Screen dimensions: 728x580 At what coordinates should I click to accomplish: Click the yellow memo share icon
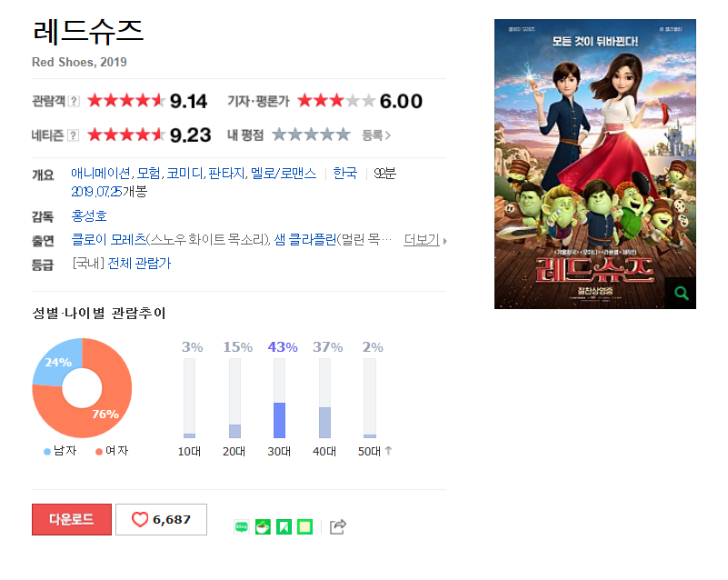tap(304, 527)
